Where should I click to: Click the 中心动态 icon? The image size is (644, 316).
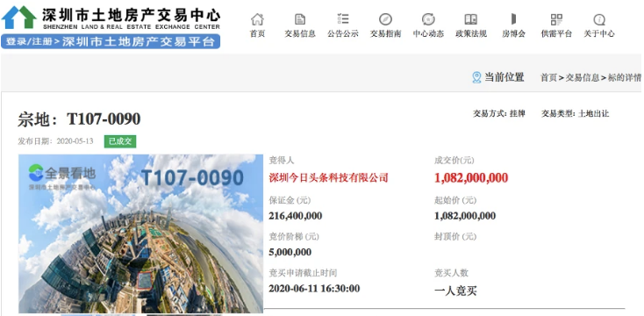[428, 19]
